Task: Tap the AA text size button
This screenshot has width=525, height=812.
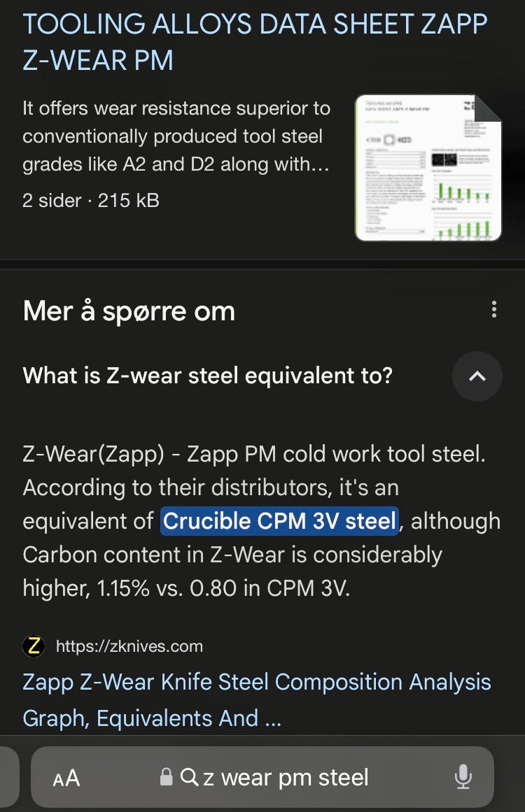Action: tap(66, 778)
